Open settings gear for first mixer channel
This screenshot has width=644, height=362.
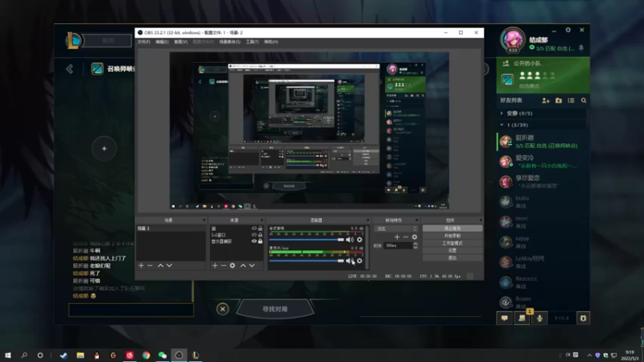[359, 240]
